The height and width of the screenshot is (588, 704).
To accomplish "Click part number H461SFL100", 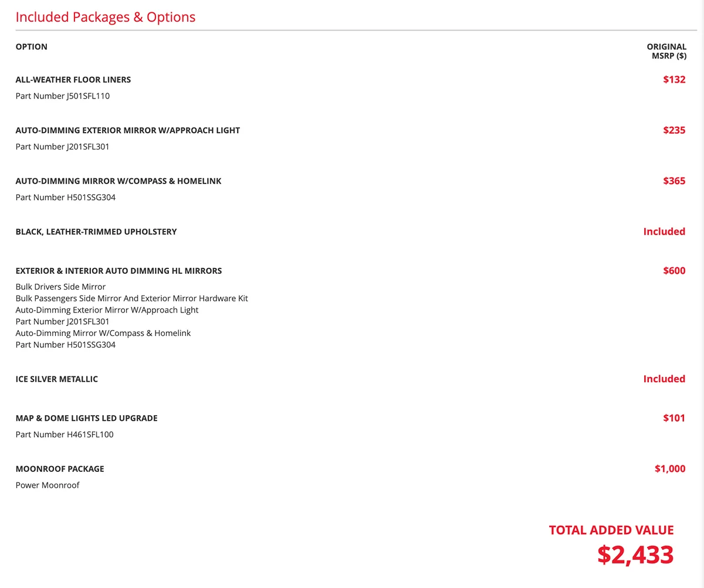I will point(65,434).
